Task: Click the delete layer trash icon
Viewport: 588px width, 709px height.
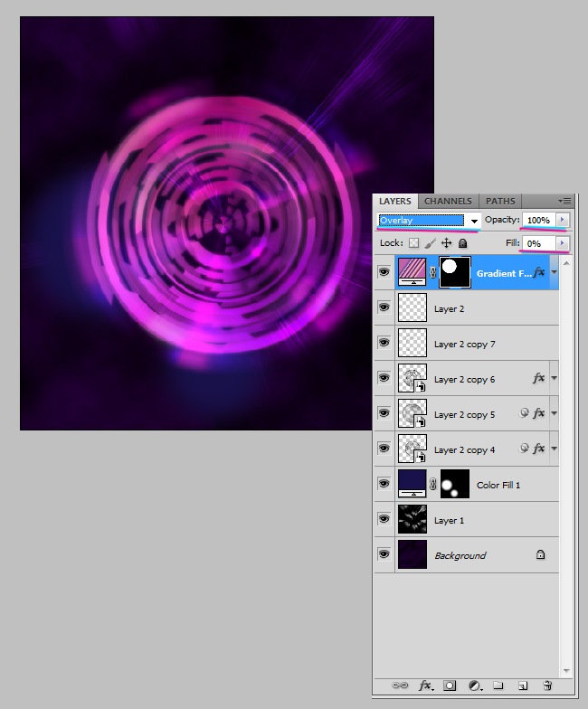Action: (x=547, y=685)
